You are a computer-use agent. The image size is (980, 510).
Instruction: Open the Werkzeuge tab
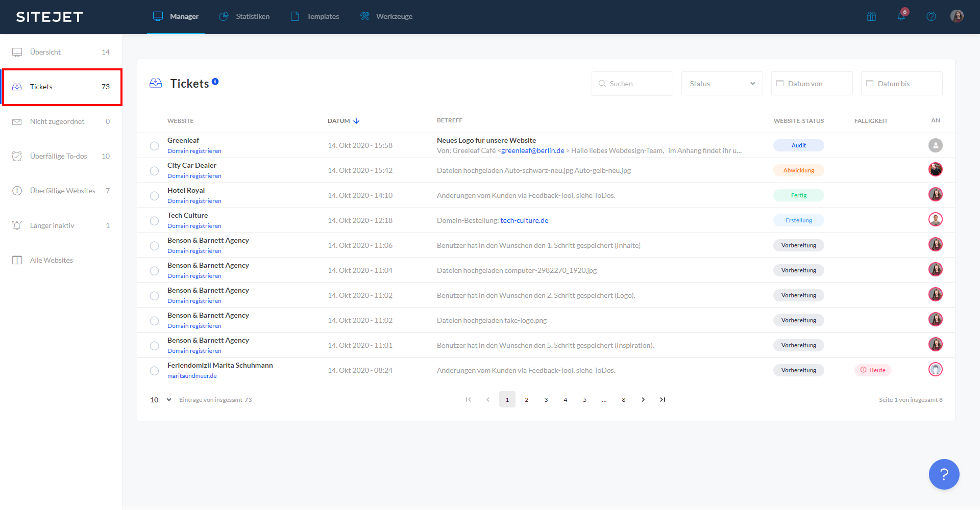click(386, 17)
